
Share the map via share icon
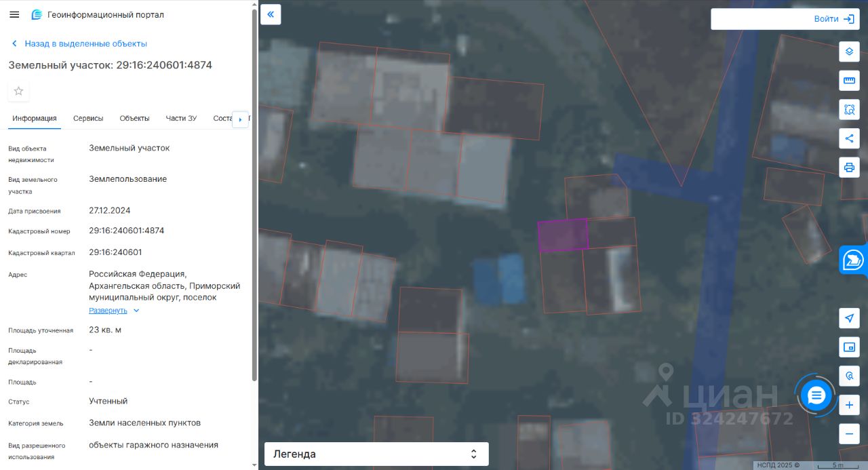849,138
